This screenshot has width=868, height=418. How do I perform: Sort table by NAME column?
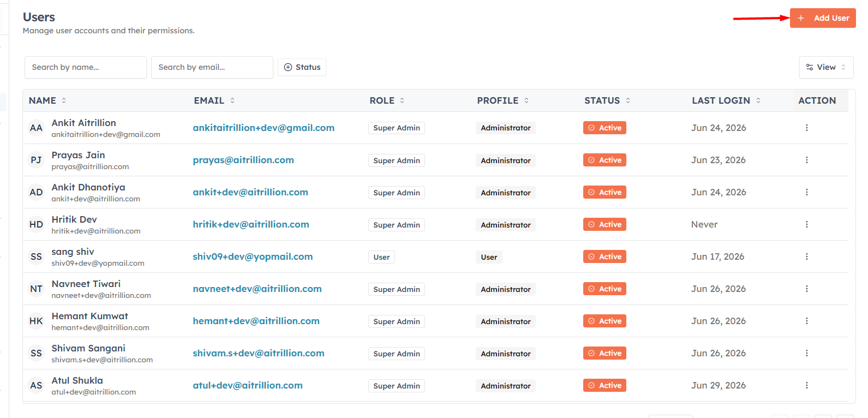pos(47,100)
